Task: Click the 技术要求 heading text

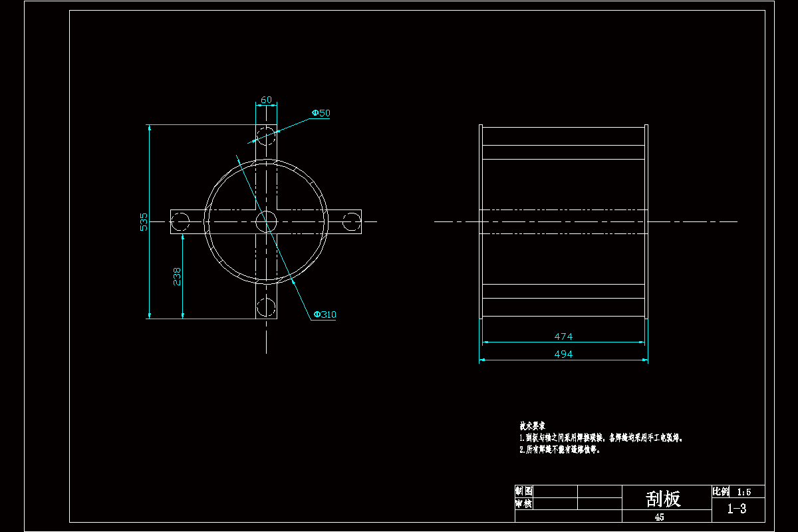Action: click(x=533, y=426)
